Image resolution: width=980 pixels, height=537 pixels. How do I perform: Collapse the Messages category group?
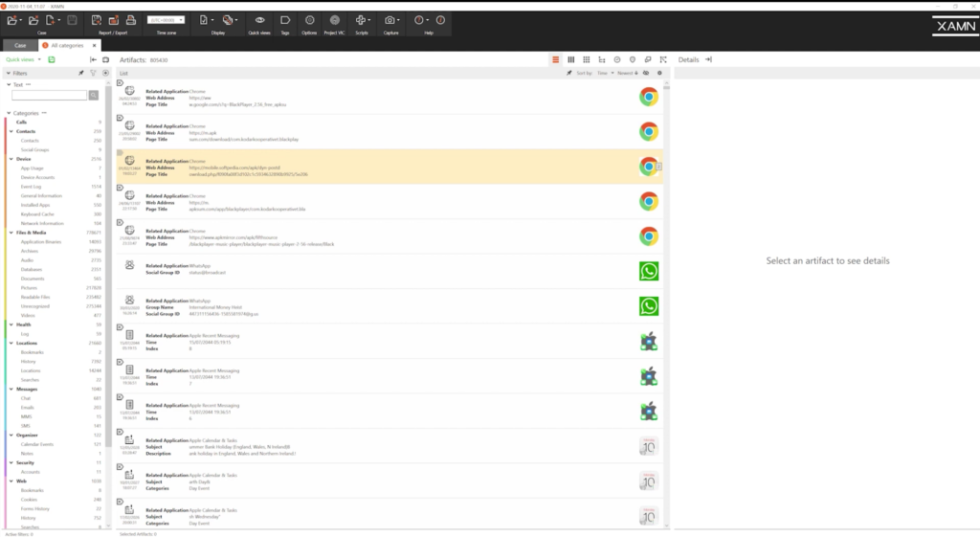[11, 389]
